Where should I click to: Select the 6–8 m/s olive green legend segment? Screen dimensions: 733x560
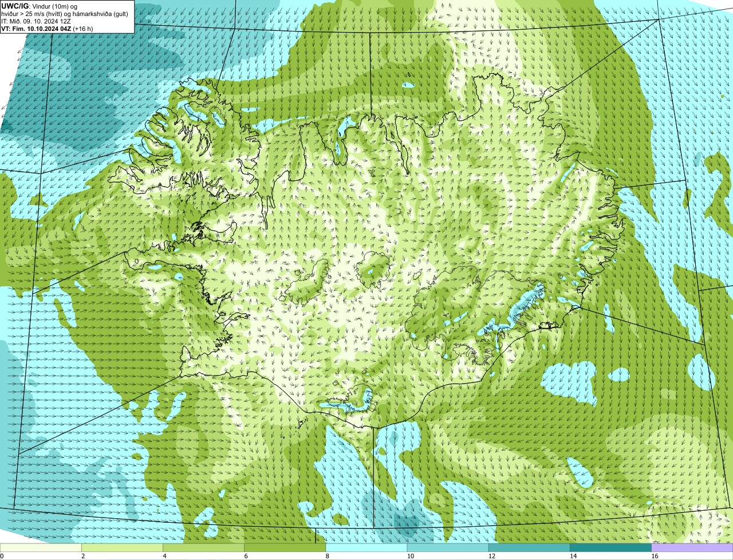tap(285, 548)
